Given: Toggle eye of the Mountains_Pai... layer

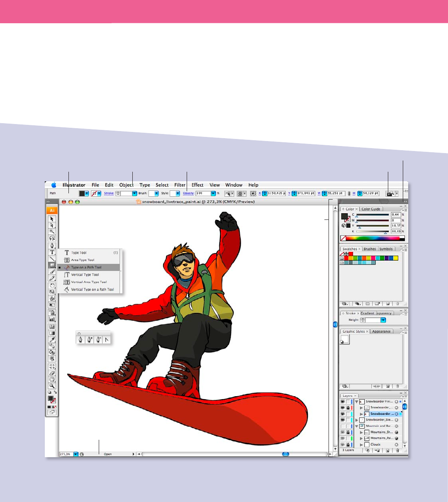Looking at the screenshot, I should pos(343,438).
